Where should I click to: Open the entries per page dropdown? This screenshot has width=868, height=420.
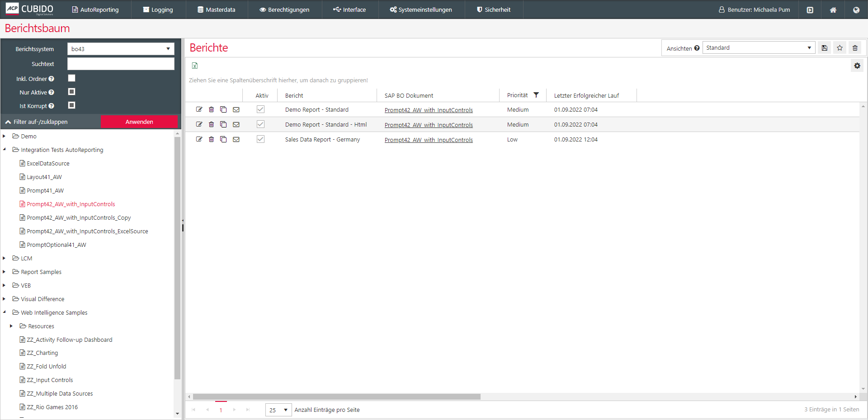click(x=278, y=410)
